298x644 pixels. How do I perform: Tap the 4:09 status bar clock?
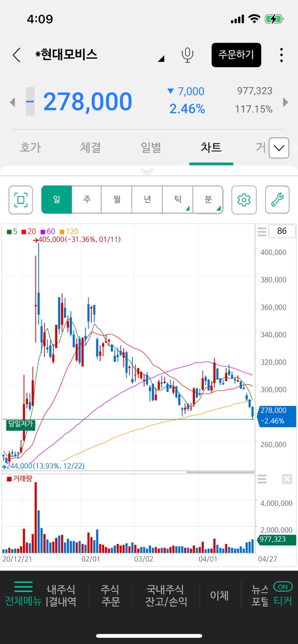pos(40,19)
